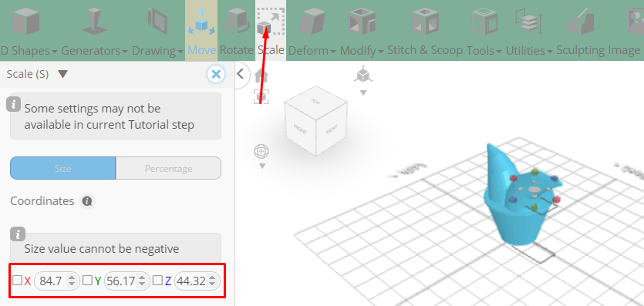Click the info icon above size warning
This screenshot has width=644, height=306.
18,234
